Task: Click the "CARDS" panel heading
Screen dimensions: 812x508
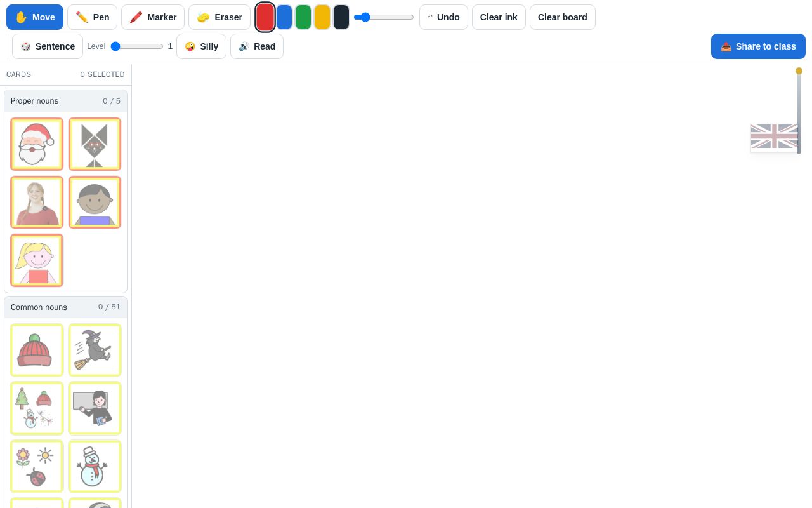Action: click(x=18, y=74)
